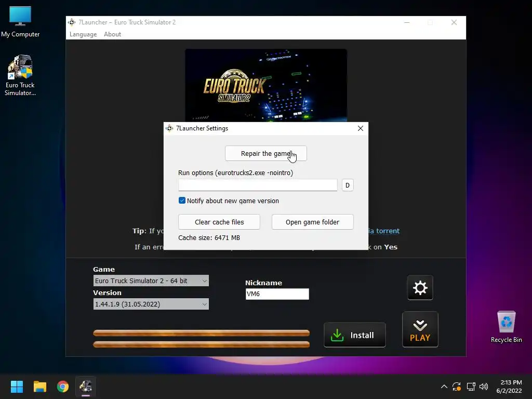Select Euro Truck Simulator desktop shortcut
The height and width of the screenshot is (399, 532).
(x=20, y=75)
